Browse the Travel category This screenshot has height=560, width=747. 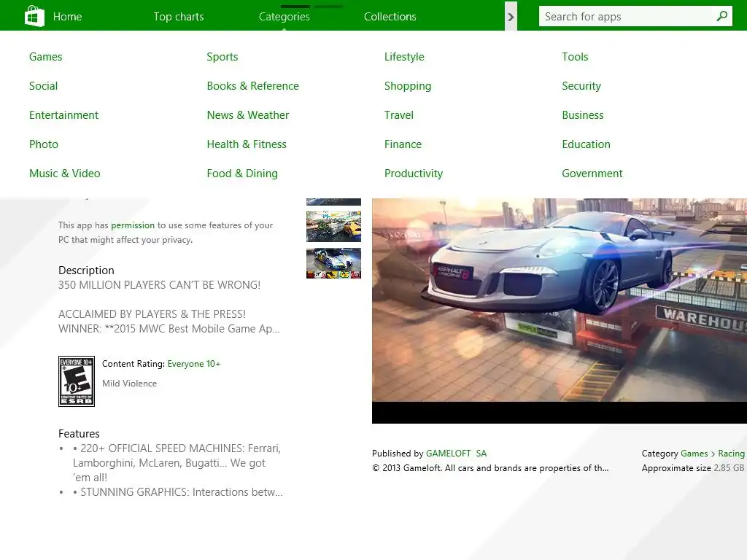pos(399,114)
